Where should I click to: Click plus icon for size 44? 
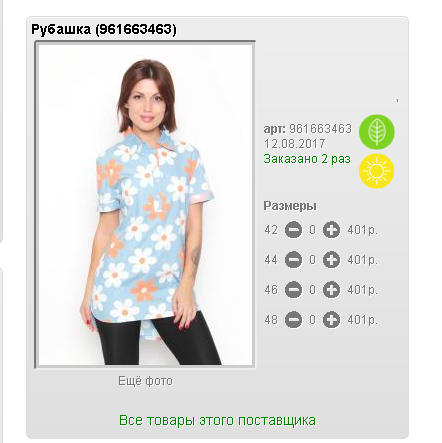point(331,260)
